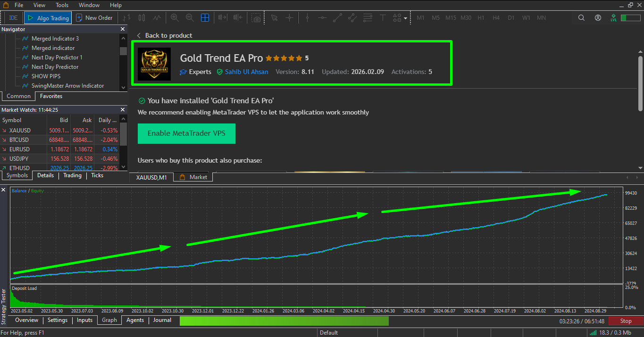
Task: Select the equidistant channel tool
Action: coord(352,18)
